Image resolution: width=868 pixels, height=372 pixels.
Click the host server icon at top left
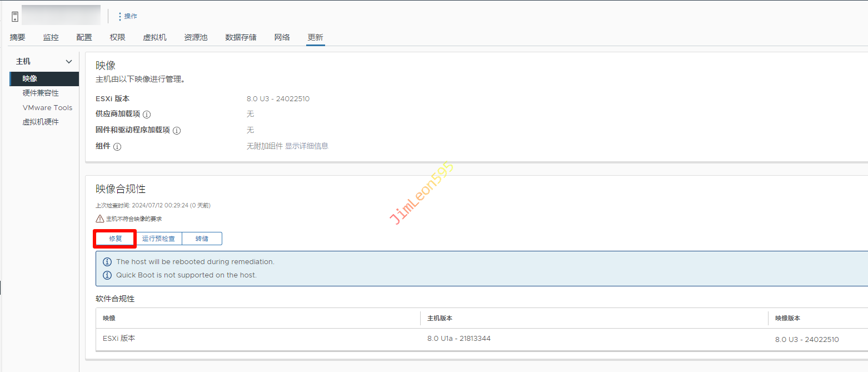click(15, 17)
